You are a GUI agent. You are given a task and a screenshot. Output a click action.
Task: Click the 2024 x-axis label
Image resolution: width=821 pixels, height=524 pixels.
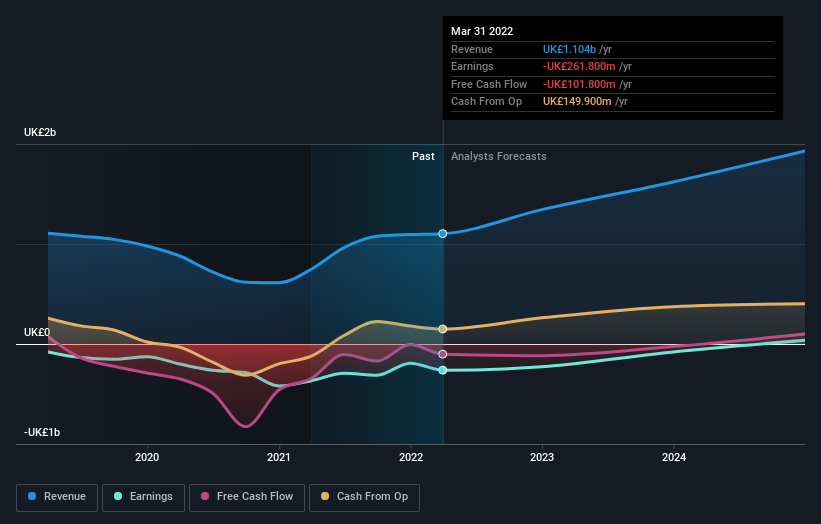tap(674, 457)
